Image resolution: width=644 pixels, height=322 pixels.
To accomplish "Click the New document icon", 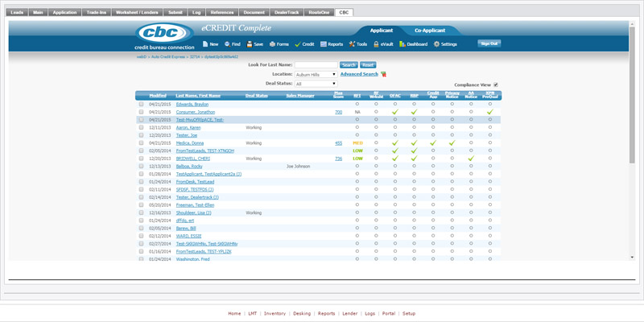I will coord(205,44).
